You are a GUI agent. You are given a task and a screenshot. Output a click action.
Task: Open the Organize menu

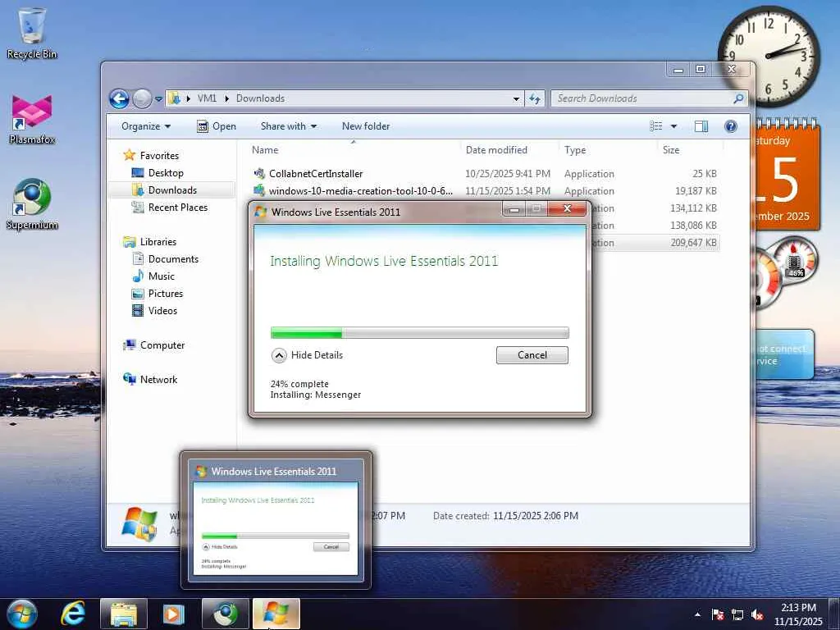(146, 126)
